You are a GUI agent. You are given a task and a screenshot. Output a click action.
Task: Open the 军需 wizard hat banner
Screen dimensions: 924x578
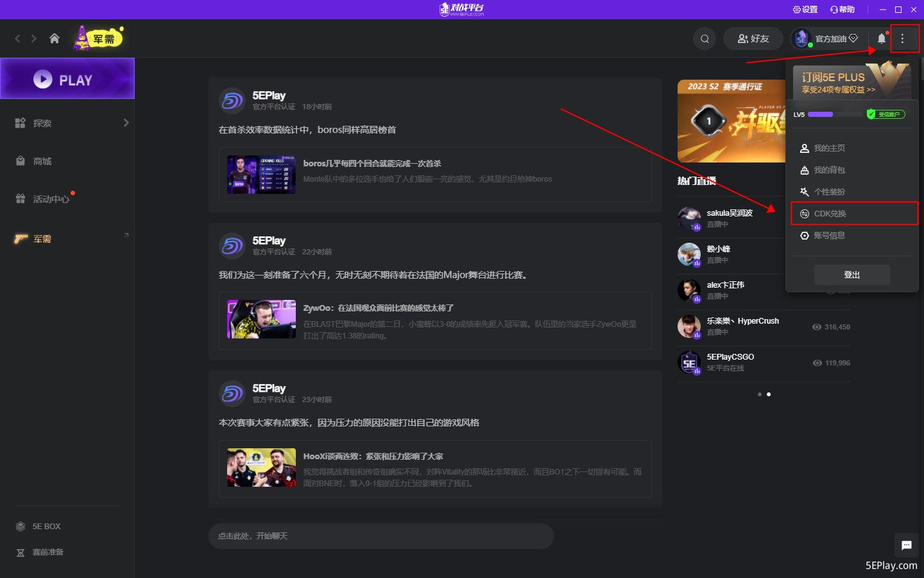(x=98, y=39)
